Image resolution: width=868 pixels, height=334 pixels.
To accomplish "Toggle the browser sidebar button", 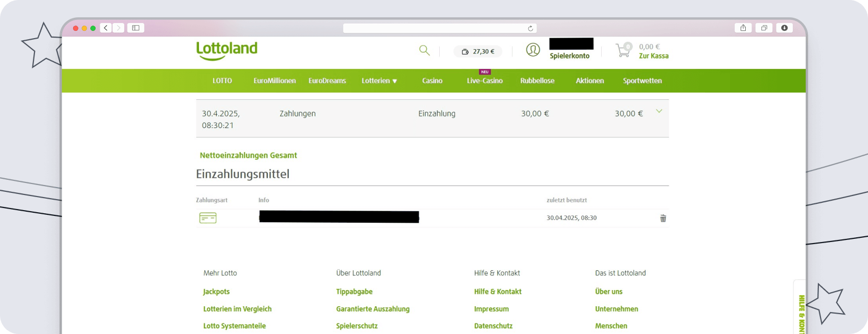I will (136, 28).
